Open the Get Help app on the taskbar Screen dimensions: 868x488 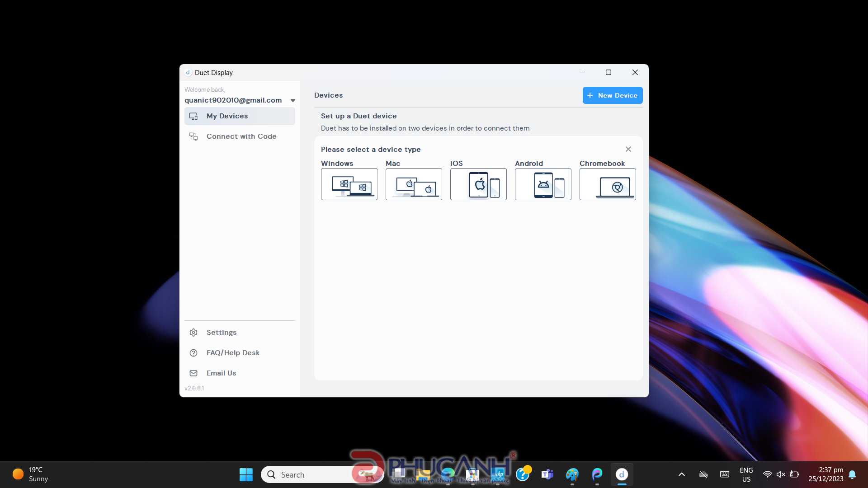pos(523,474)
